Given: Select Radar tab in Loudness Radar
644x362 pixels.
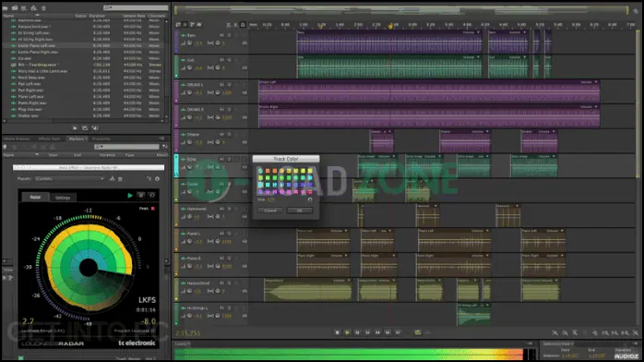Looking at the screenshot, I should coord(35,198).
